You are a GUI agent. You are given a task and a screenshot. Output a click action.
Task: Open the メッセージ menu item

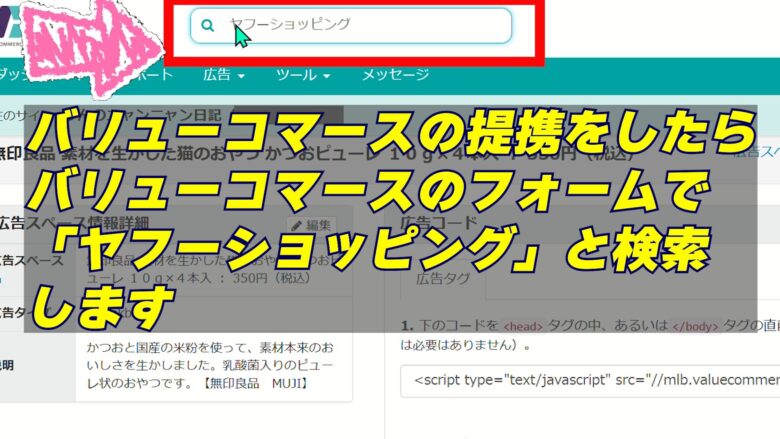coord(395,75)
